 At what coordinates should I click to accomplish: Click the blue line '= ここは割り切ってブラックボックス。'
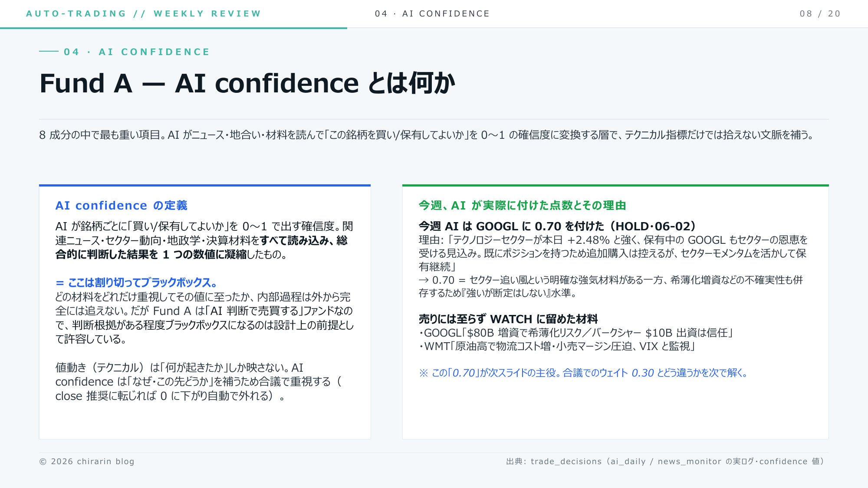coord(136,282)
